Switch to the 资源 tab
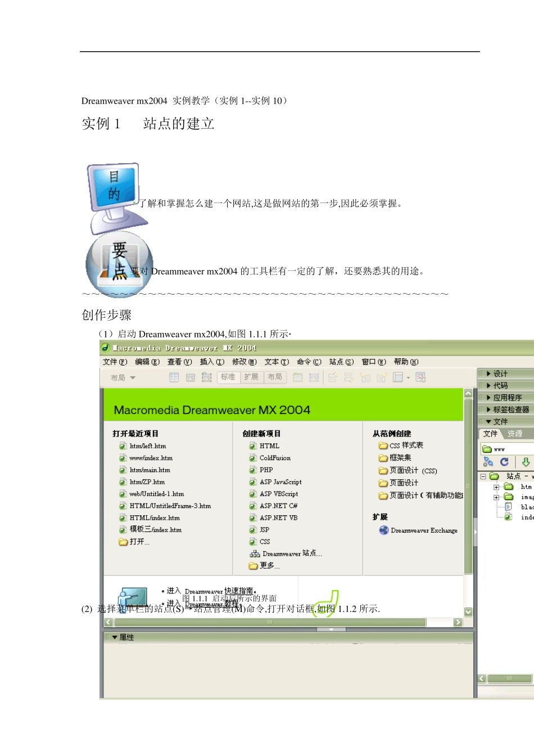This screenshot has width=534, height=756. [515, 434]
